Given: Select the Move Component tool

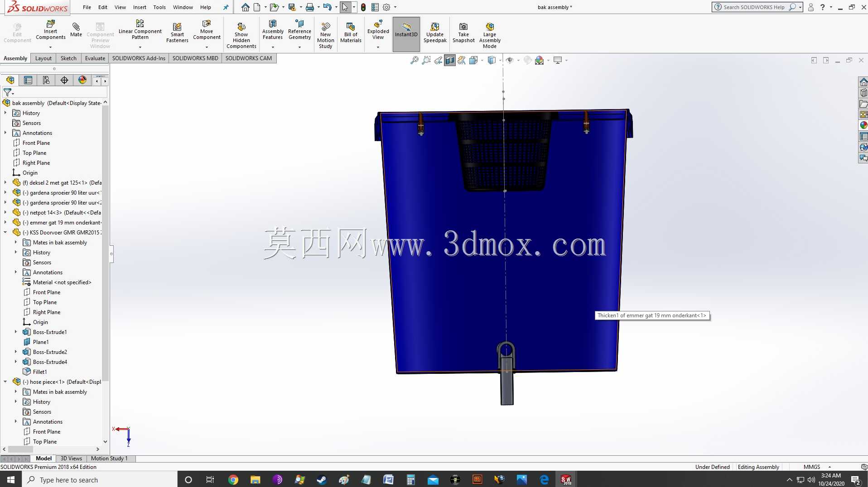Looking at the screenshot, I should (x=207, y=29).
